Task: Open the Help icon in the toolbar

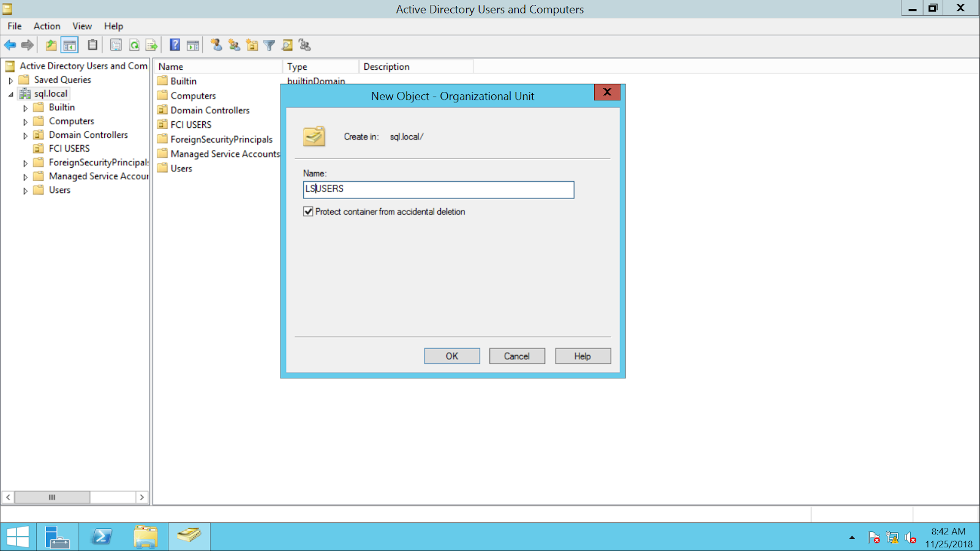Action: click(x=175, y=45)
